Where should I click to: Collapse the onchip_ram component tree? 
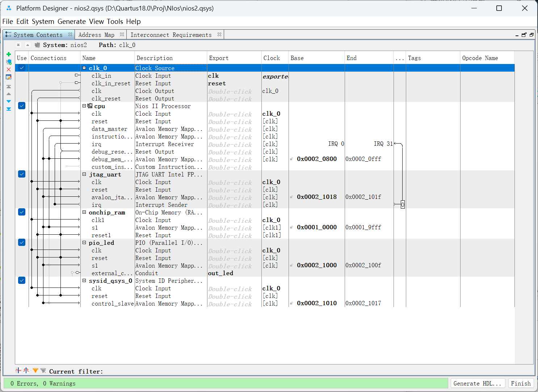[84, 212]
